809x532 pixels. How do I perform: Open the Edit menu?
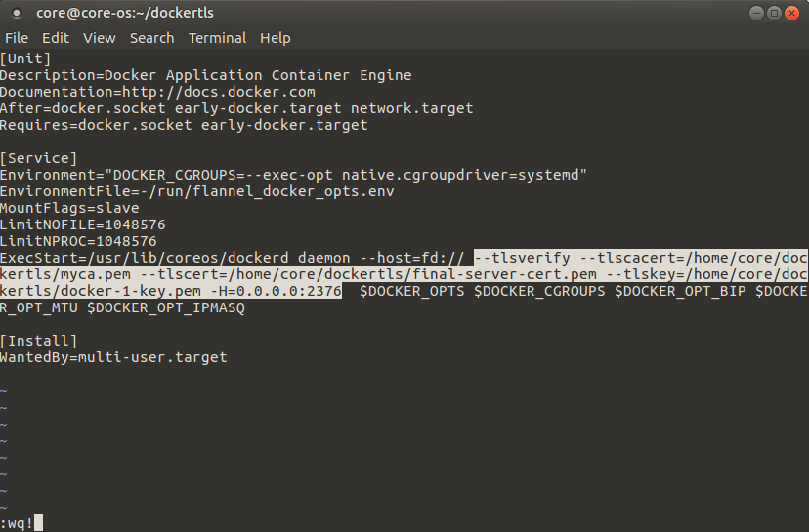point(56,38)
